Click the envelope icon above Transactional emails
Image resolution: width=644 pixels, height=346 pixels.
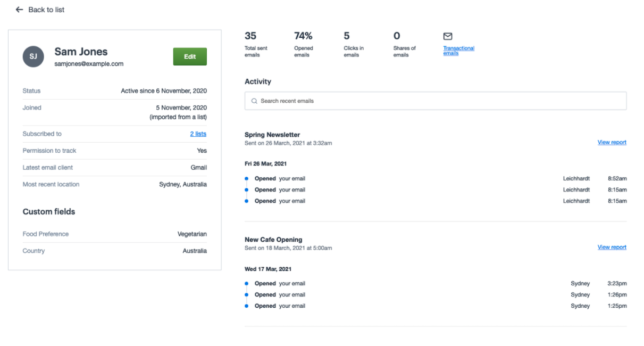448,36
